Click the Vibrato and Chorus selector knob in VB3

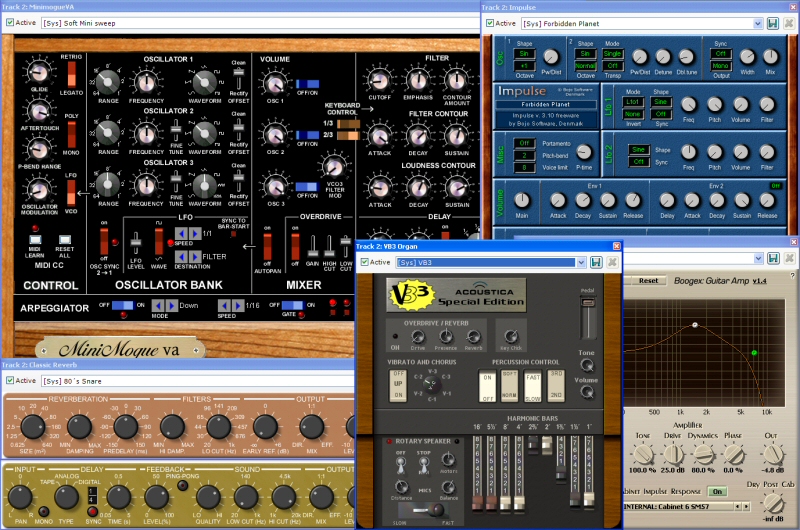coord(431,384)
